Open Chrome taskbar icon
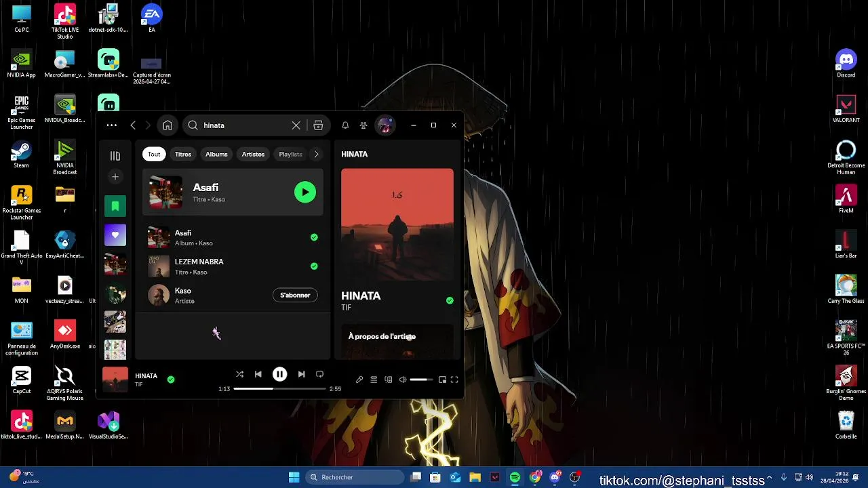 [535, 477]
